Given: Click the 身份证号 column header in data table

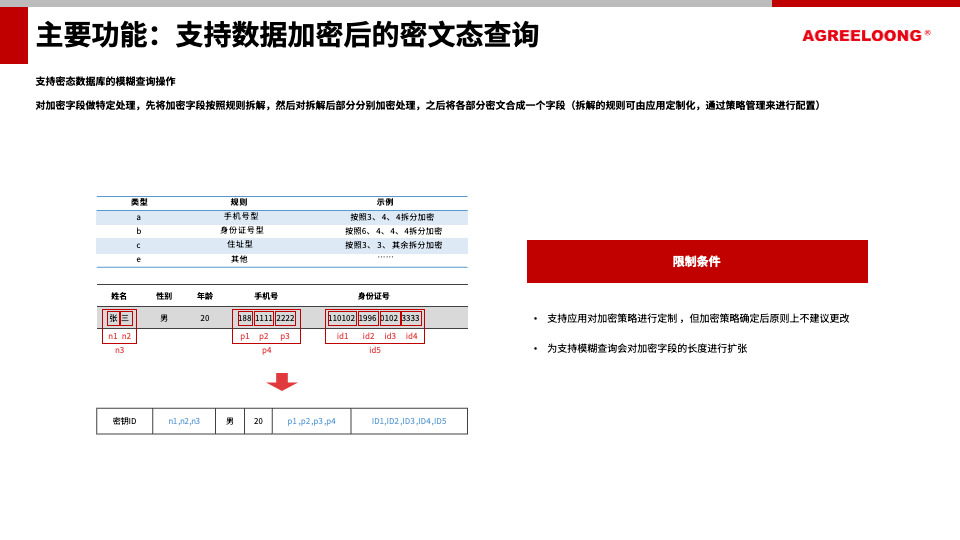Looking at the screenshot, I should click(x=373, y=296).
